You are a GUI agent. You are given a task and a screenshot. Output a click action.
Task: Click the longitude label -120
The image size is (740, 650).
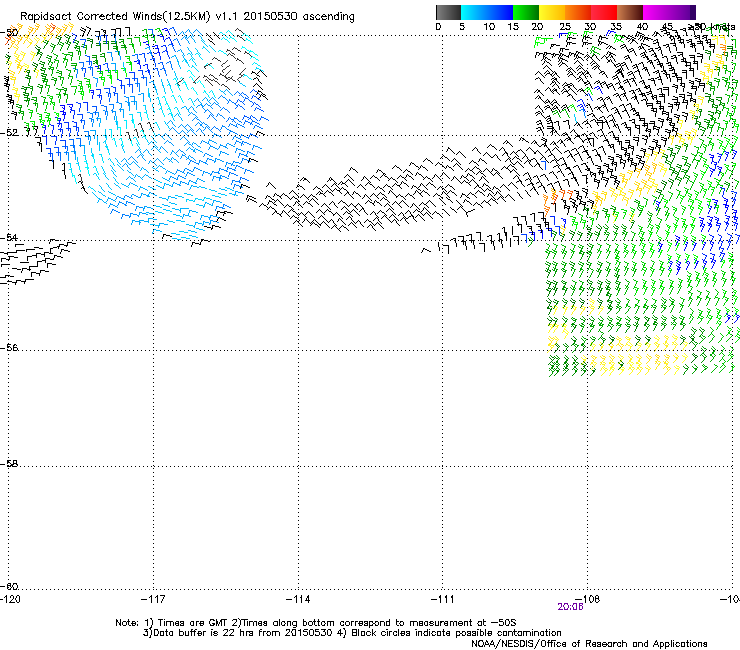tap(10, 599)
